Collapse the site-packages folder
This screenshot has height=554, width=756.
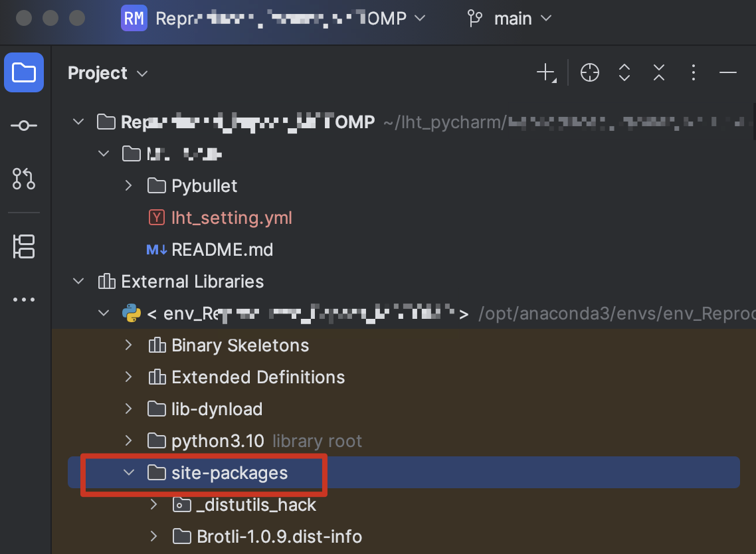click(x=129, y=473)
